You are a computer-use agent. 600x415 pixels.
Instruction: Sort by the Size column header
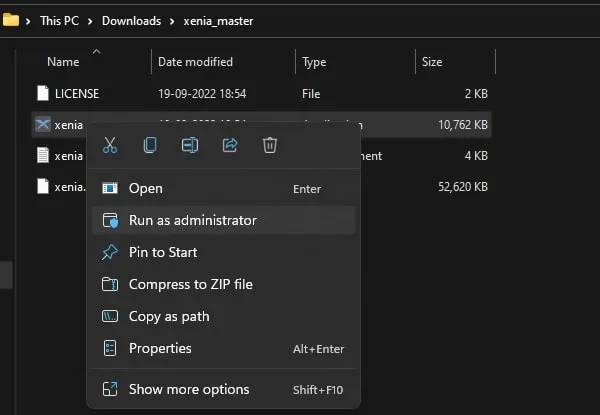pyautogui.click(x=432, y=62)
